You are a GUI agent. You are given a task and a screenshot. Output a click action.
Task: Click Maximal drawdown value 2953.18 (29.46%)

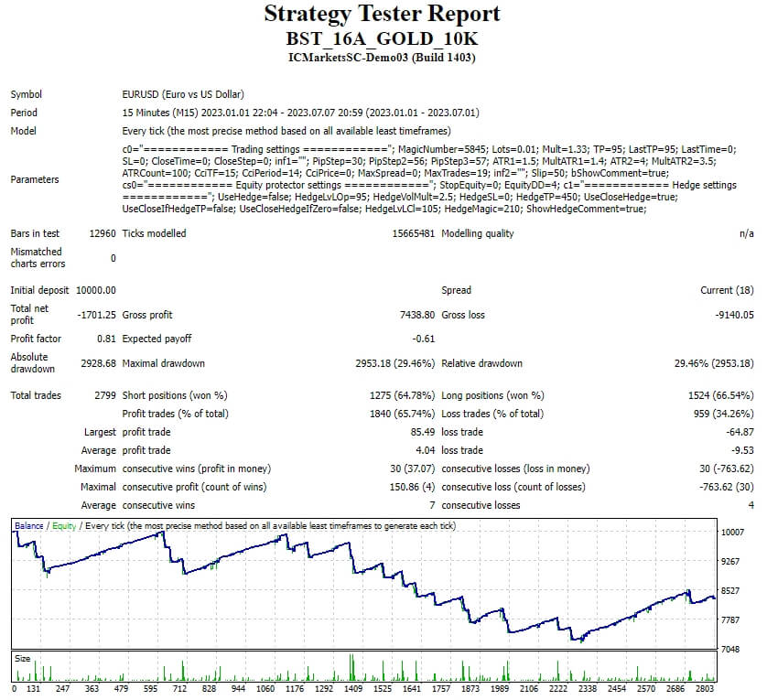pyautogui.click(x=394, y=363)
